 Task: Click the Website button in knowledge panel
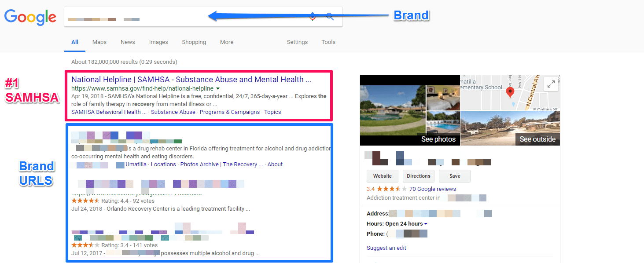coord(383,176)
